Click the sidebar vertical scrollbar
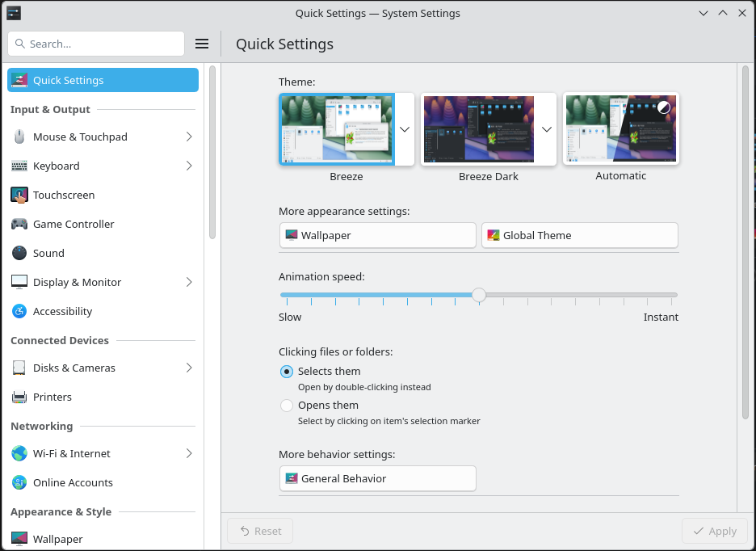Screen dimensions: 756x551 212,153
